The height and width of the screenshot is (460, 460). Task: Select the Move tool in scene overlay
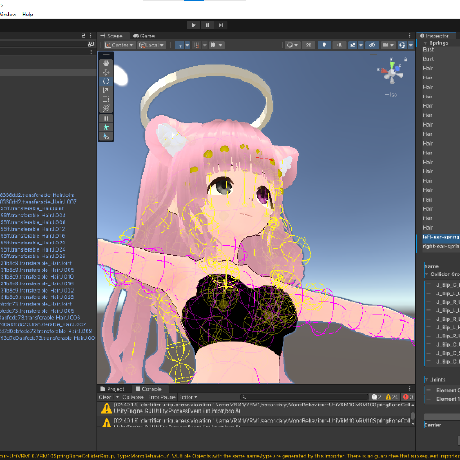106,72
